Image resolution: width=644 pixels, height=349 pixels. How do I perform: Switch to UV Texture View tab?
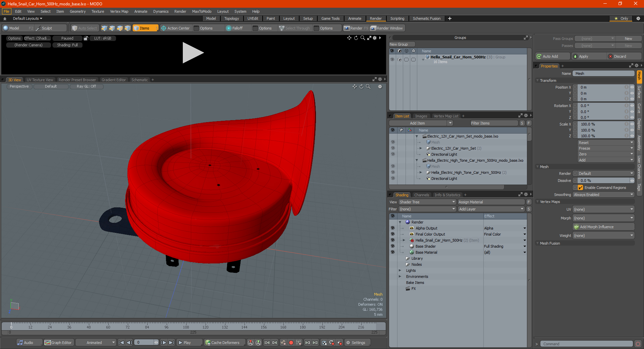click(40, 80)
